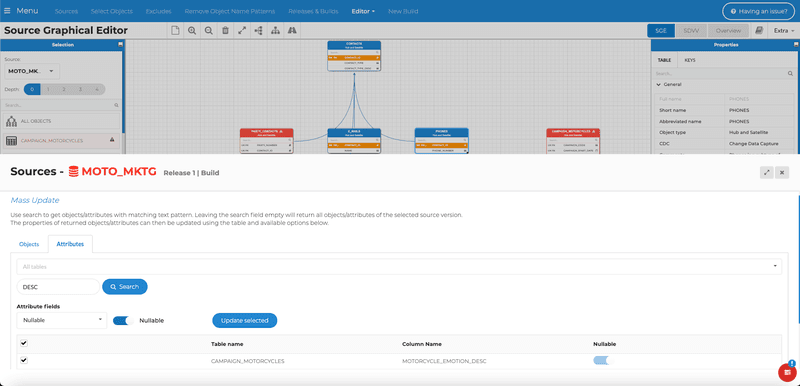This screenshot has width=800, height=386.
Task: Switch to the SDVV view button
Action: coord(691,31)
